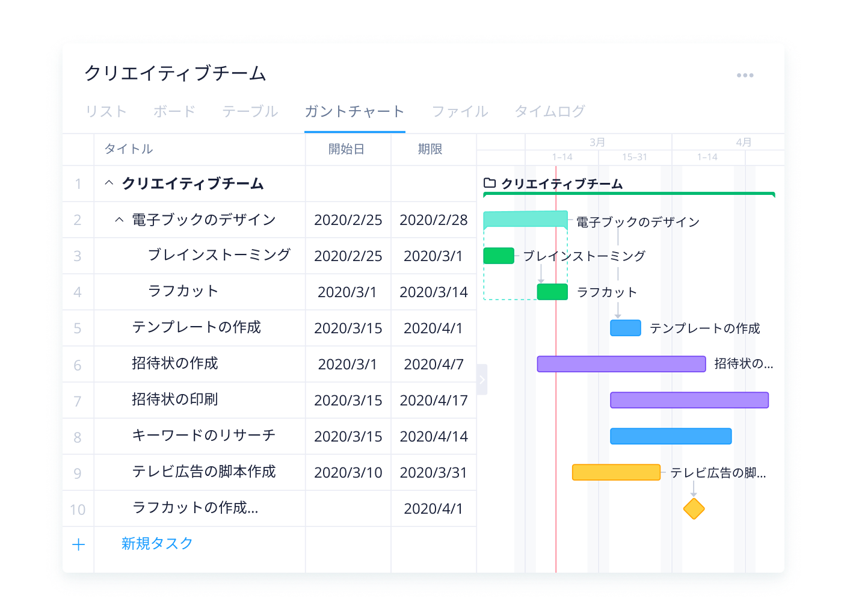This screenshot has width=847, height=616.
Task: Click the 2020/3/31 due date cell
Action: (x=434, y=472)
